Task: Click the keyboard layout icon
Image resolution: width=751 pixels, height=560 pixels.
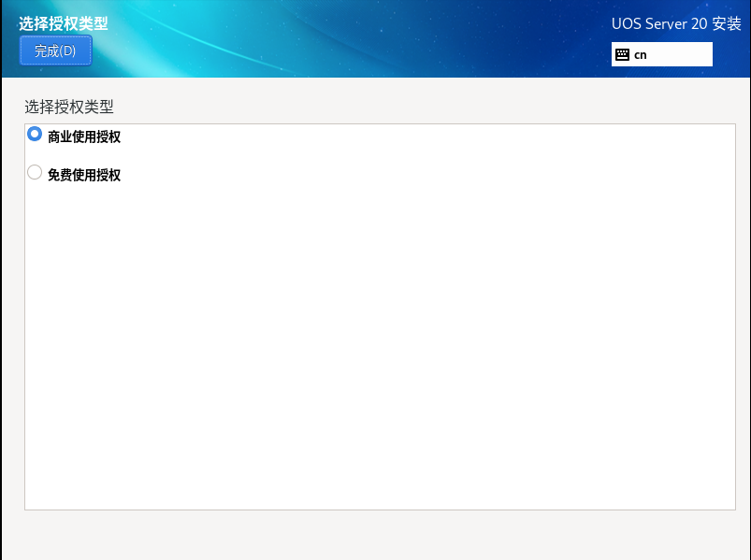Action: [x=622, y=54]
